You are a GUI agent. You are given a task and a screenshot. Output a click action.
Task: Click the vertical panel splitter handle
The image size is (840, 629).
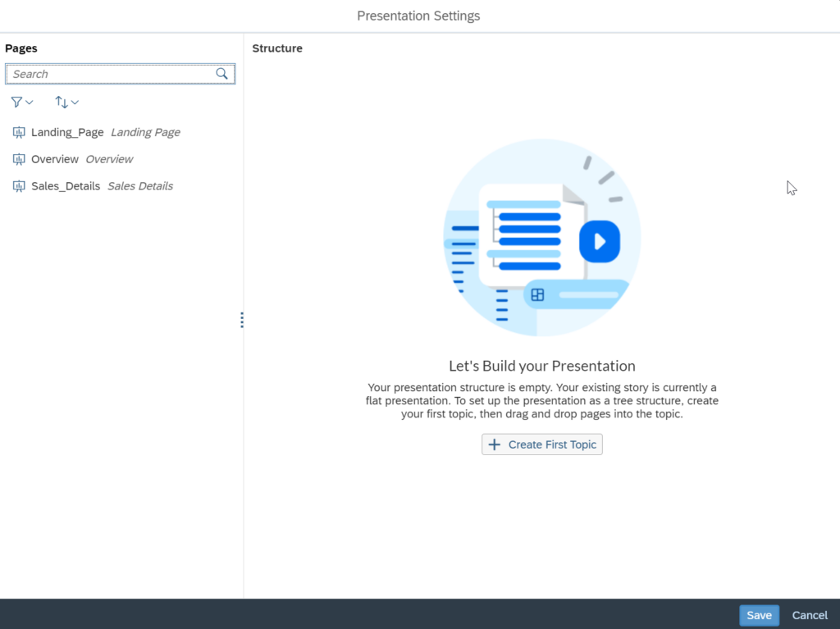[242, 320]
